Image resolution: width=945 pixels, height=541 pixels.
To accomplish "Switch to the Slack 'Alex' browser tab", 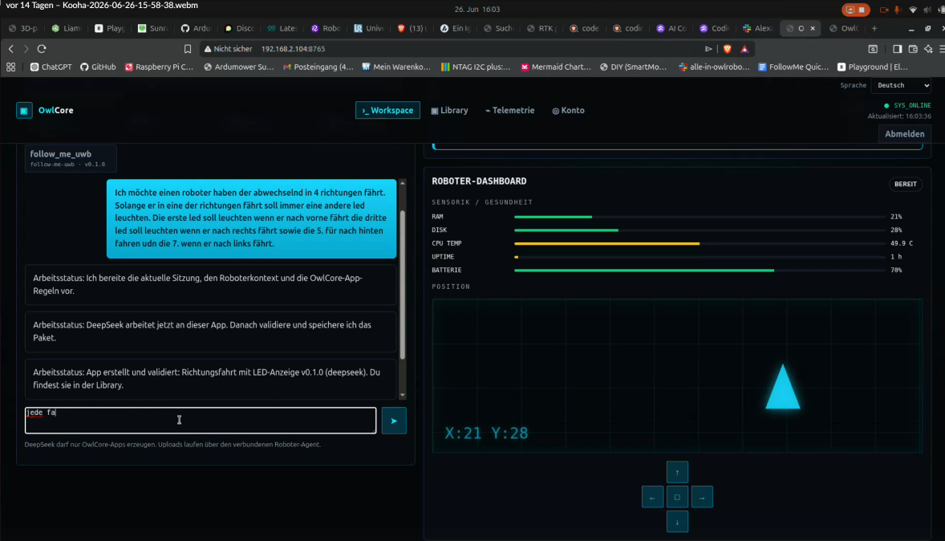I will [758, 28].
